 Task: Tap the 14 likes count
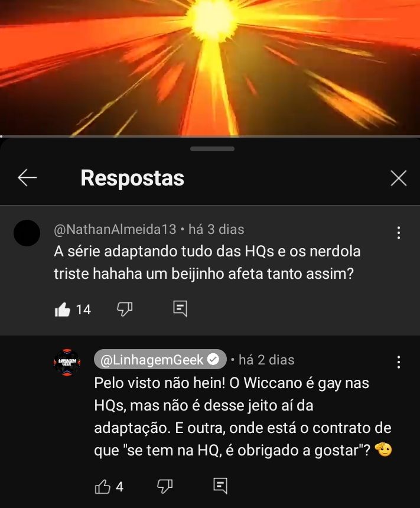(83, 310)
